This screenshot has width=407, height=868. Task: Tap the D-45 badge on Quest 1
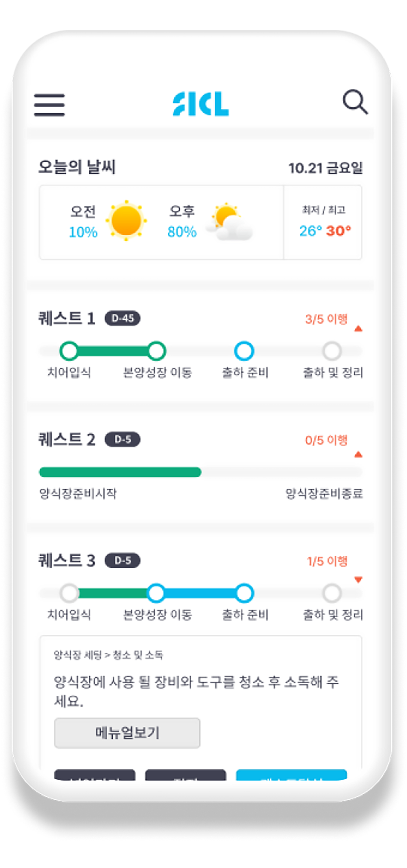point(122,318)
